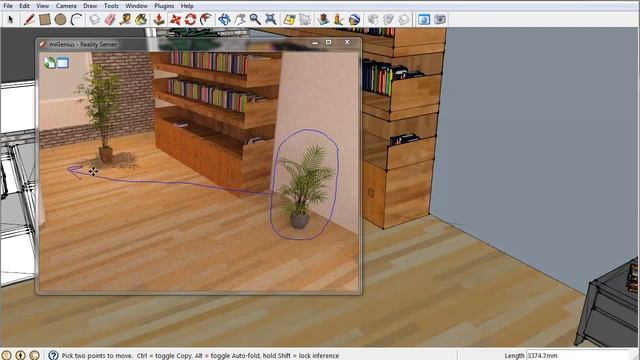The image size is (640, 360).
Task: Click the Photo Textures icon
Action: 338,19
